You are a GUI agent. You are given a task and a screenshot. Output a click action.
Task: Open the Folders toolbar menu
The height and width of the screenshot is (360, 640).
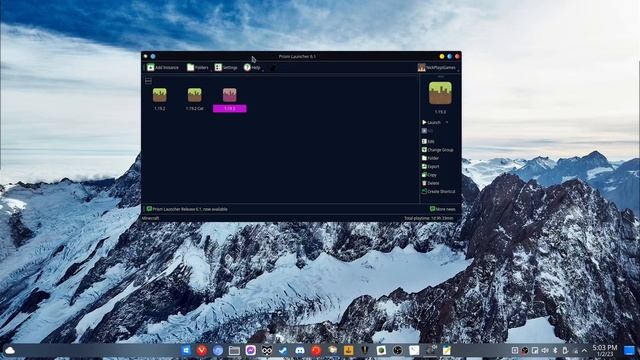click(198, 68)
